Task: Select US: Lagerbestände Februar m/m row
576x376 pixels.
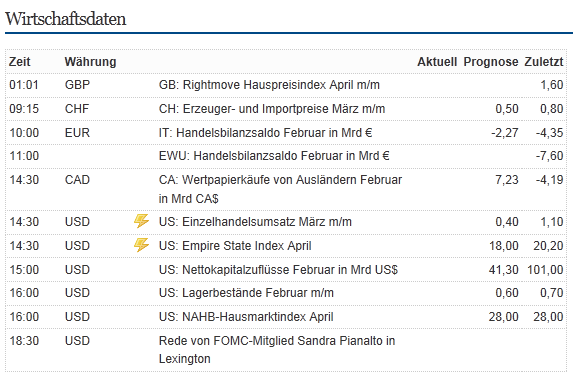Action: (286, 293)
